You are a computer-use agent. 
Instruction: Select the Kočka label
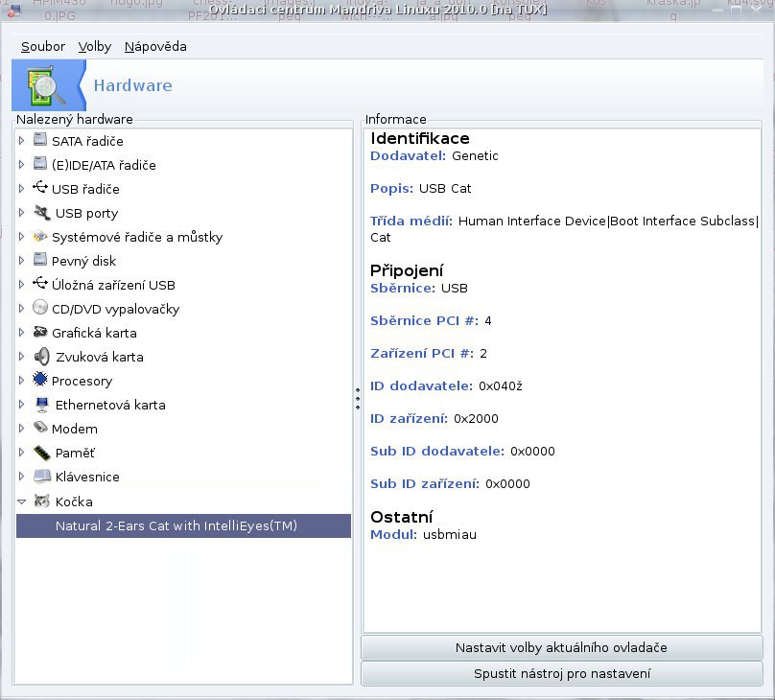click(74, 502)
